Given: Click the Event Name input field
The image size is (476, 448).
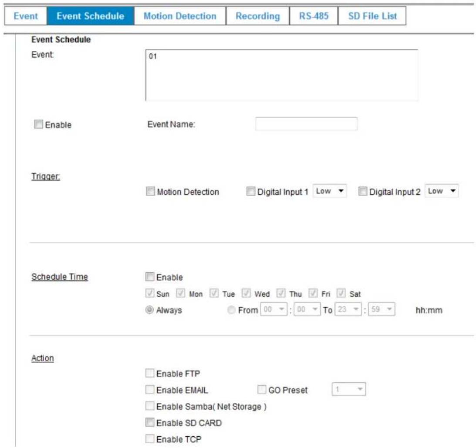Looking at the screenshot, I should 306,124.
